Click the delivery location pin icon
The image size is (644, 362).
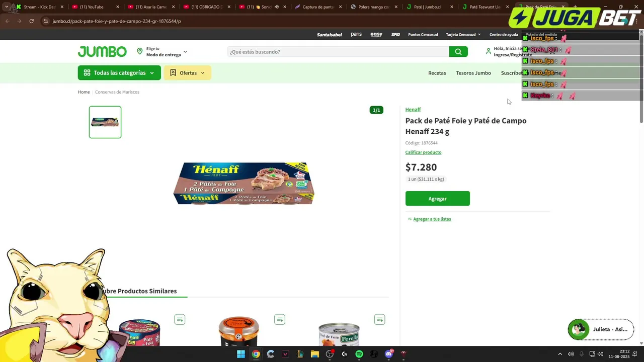click(x=139, y=52)
